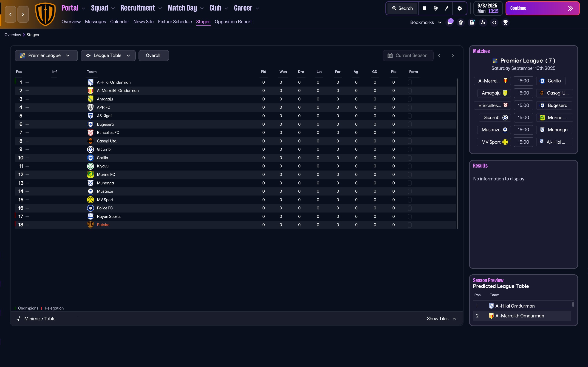Click the globe world icon in toolbar
Image resolution: width=588 pixels, height=367 pixels.
coord(436,8)
